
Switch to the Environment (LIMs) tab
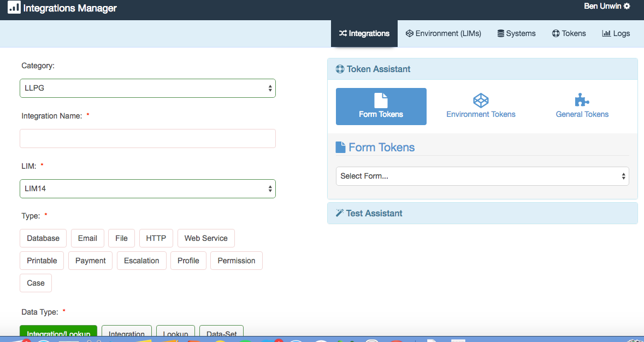click(443, 33)
